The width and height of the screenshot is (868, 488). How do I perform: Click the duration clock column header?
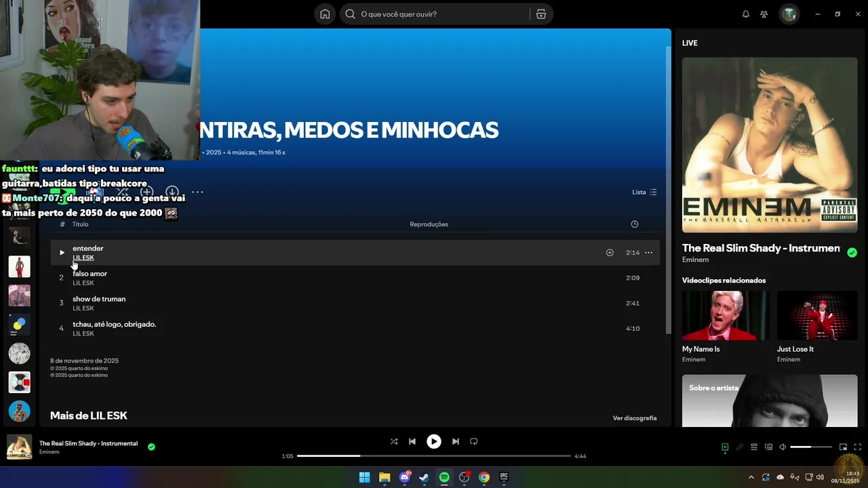point(635,224)
